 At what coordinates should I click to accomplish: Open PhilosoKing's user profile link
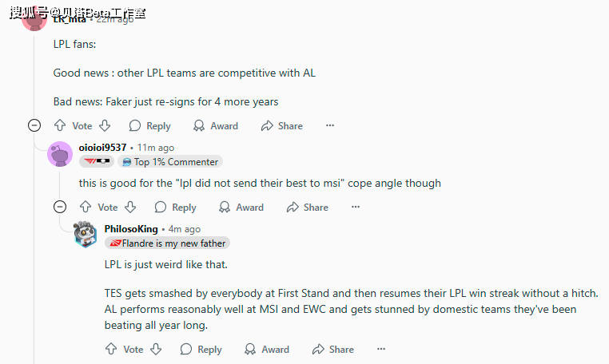point(131,229)
